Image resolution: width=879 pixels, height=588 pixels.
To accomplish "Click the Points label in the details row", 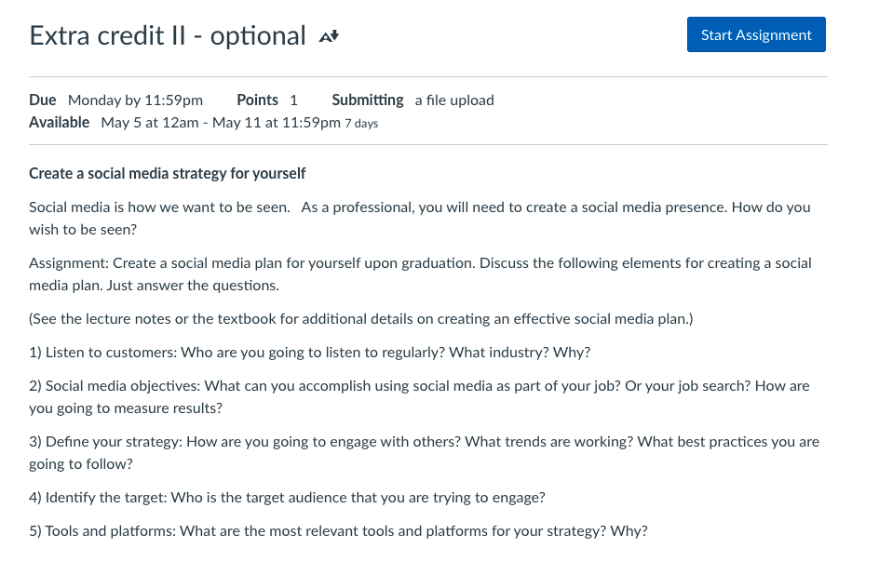I will click(257, 100).
